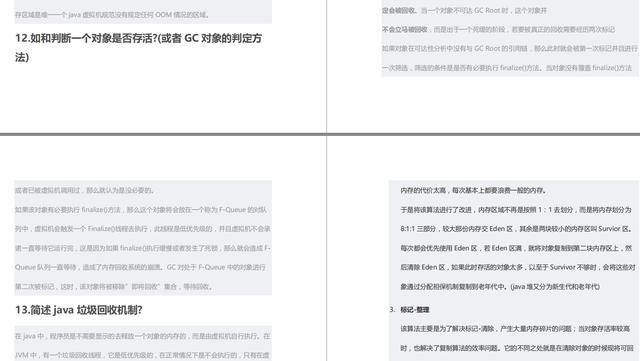This screenshot has height=361, width=640.
Task: Click line starting "Queue 队列一直等待"
Action: click(x=140, y=267)
